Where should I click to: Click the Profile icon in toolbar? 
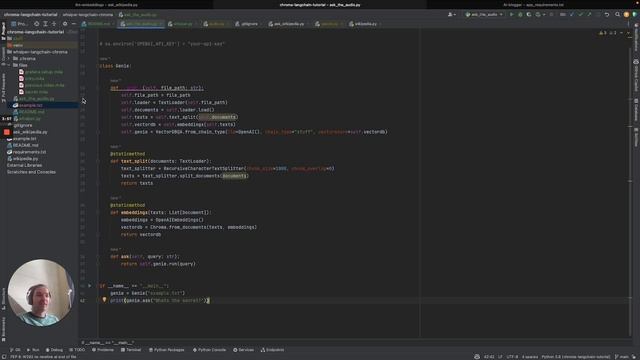point(539,14)
